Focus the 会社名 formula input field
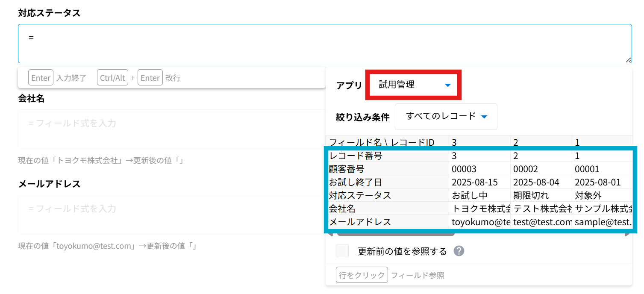 click(171, 129)
